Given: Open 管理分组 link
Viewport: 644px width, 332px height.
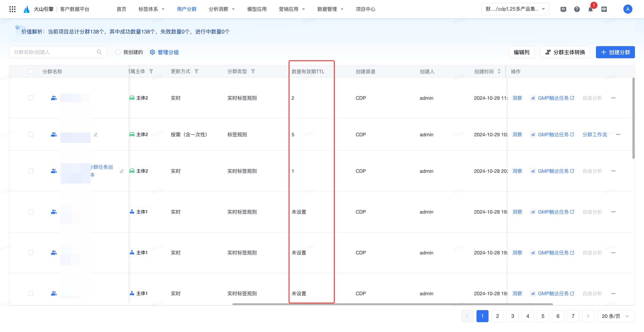Looking at the screenshot, I should 168,52.
